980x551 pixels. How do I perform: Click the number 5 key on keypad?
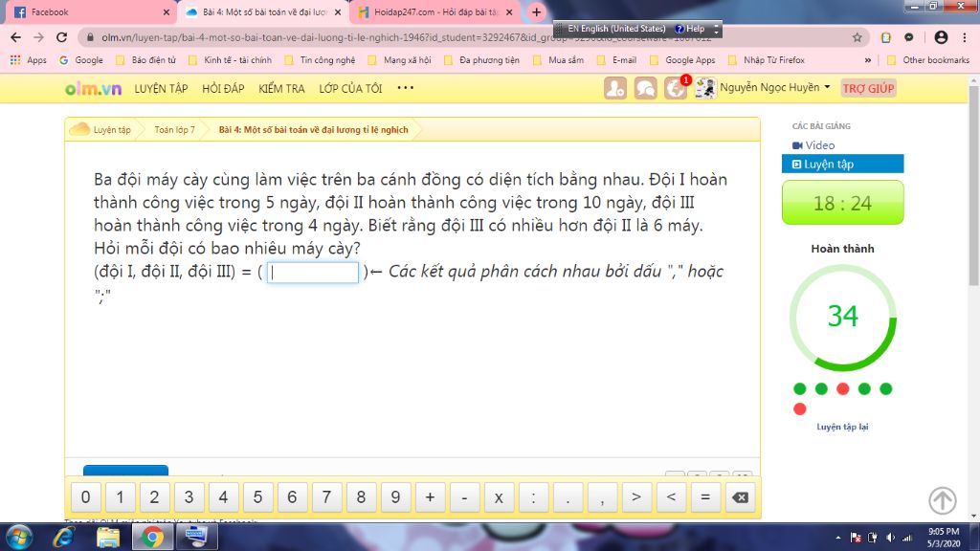[257, 497]
